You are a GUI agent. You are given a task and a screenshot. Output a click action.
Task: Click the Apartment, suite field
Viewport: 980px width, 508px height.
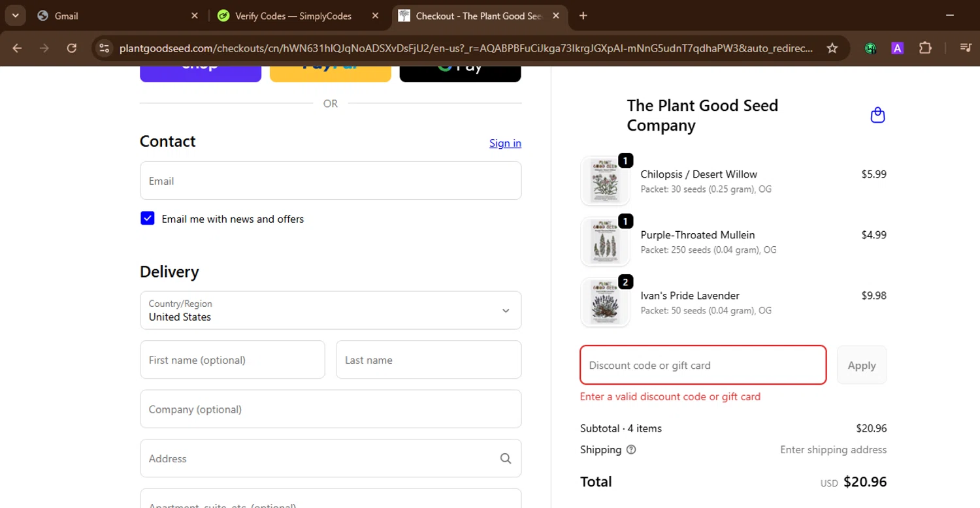coord(331,498)
